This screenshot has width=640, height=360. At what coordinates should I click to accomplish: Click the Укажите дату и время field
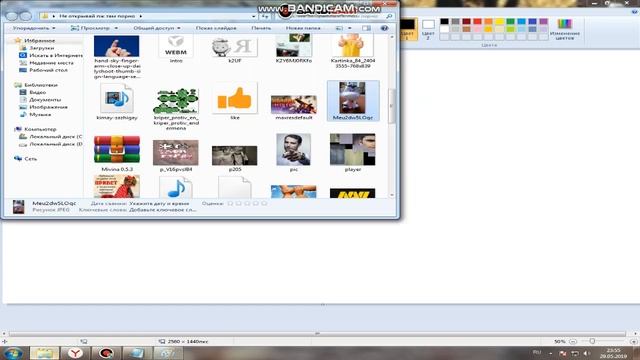pyautogui.click(x=159, y=203)
